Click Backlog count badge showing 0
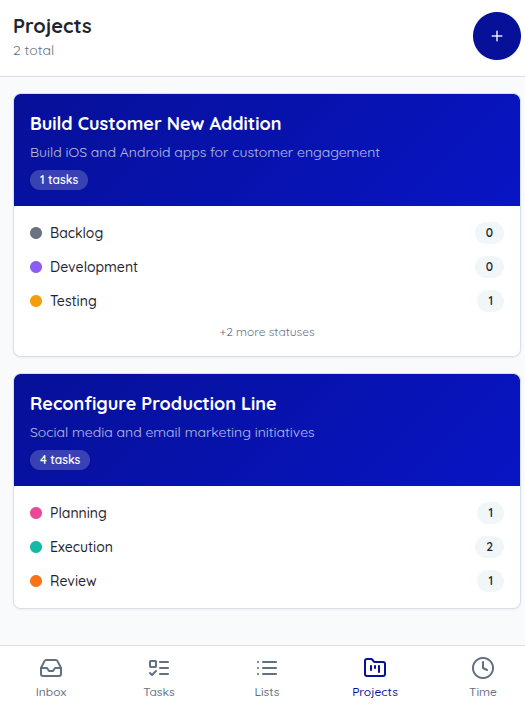 (x=489, y=233)
